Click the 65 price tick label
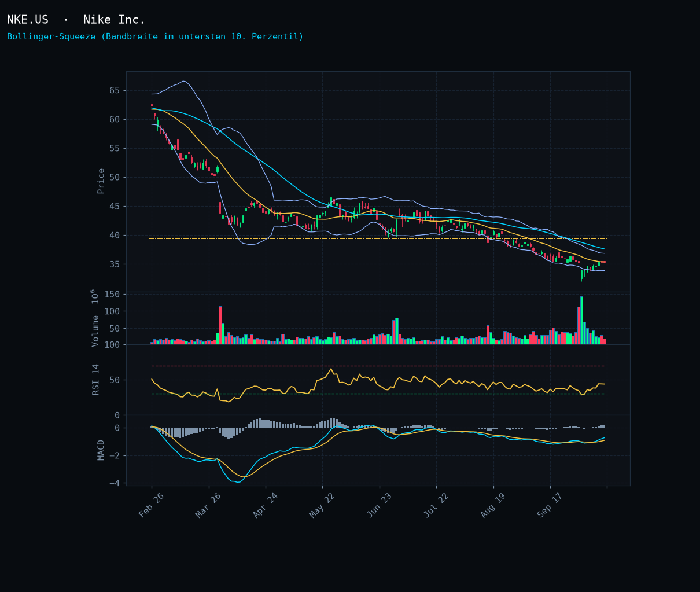Image resolution: width=700 pixels, height=592 pixels. click(x=114, y=90)
